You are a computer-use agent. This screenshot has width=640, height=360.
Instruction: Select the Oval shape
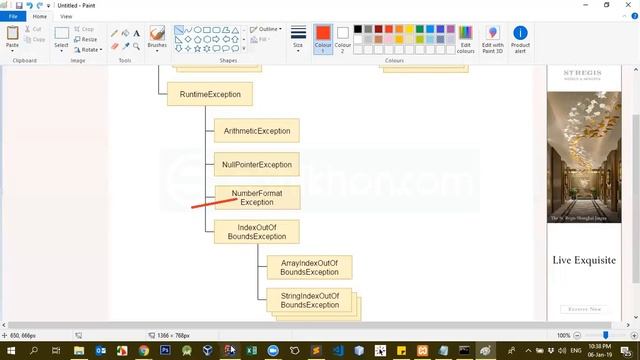tap(198, 30)
